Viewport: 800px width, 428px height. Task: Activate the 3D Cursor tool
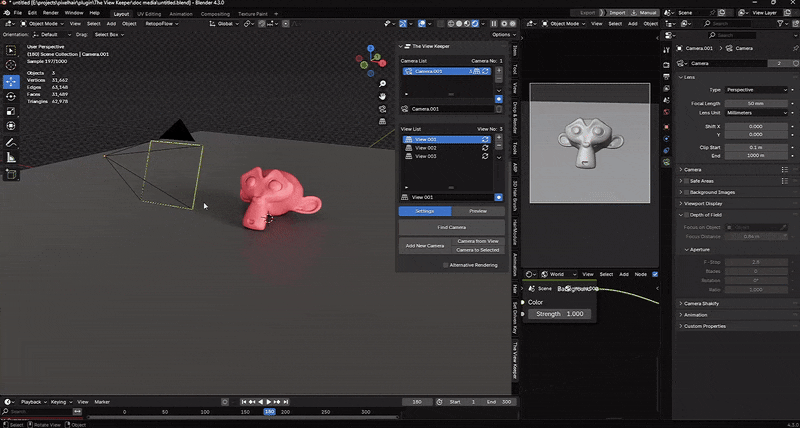pos(11,65)
